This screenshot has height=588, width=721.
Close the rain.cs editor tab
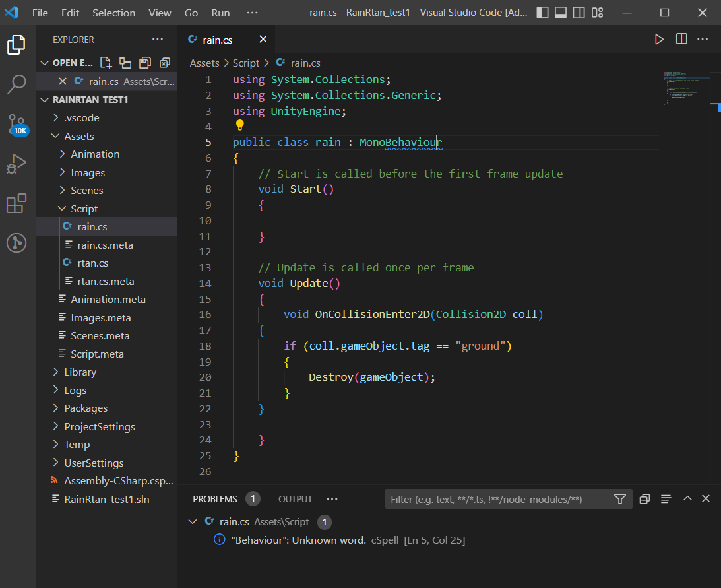click(263, 39)
